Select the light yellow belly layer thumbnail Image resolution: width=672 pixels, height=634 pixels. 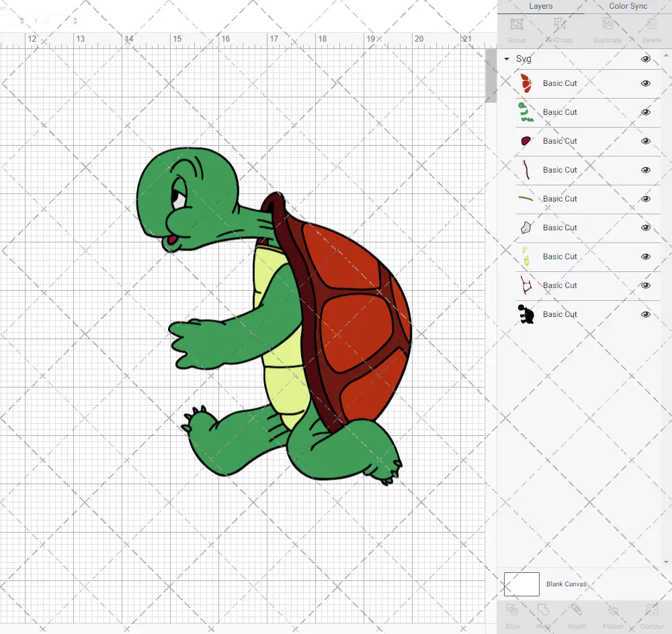click(526, 256)
